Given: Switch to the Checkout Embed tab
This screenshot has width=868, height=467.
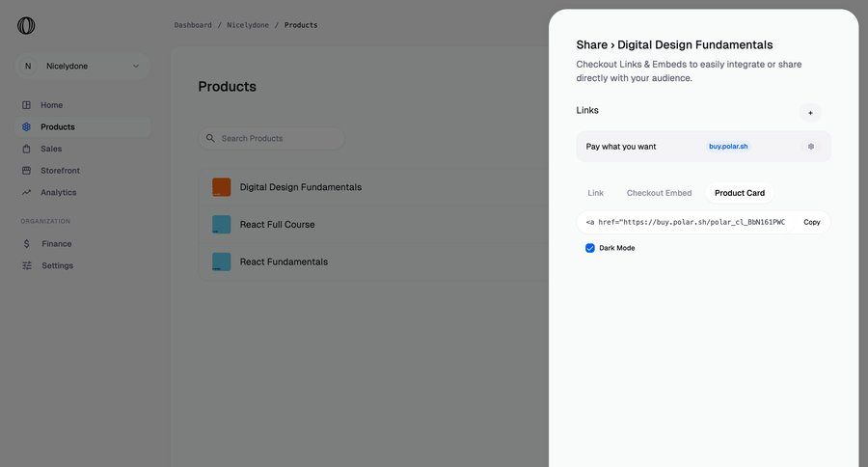Looking at the screenshot, I should [x=659, y=193].
